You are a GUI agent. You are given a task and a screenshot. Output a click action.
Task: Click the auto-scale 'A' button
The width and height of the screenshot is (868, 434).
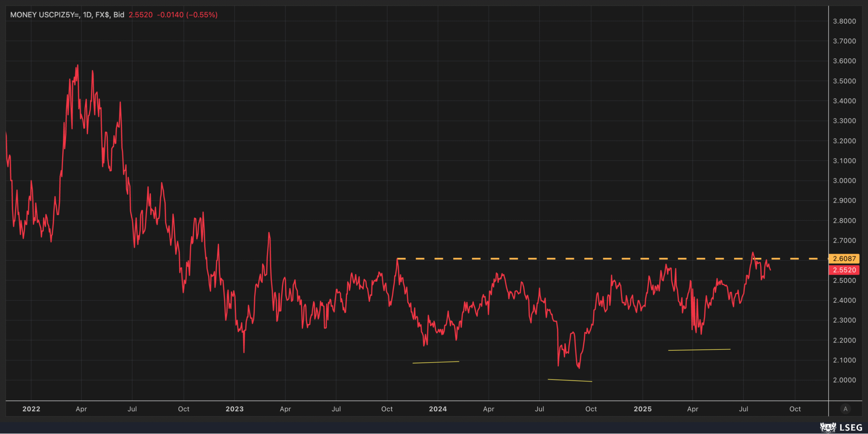845,409
